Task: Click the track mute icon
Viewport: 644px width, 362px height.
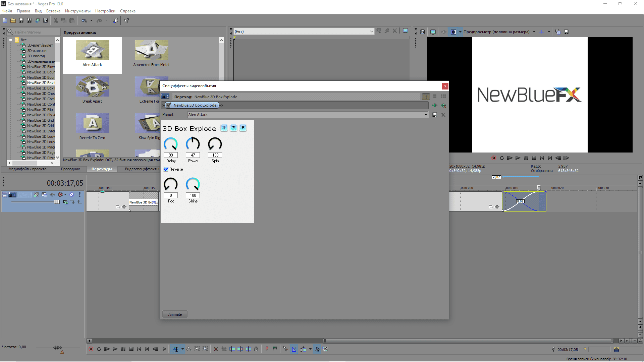Action: tap(71, 194)
